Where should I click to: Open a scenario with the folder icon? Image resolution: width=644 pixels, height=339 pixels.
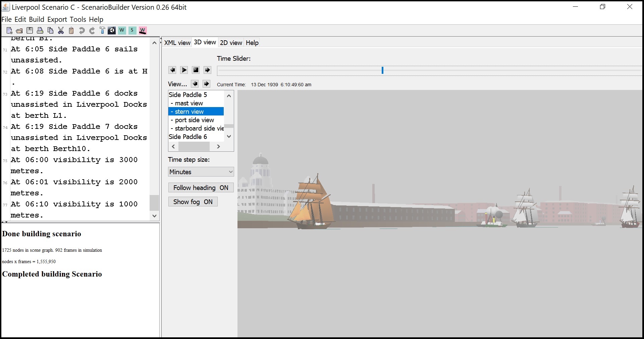(x=19, y=31)
